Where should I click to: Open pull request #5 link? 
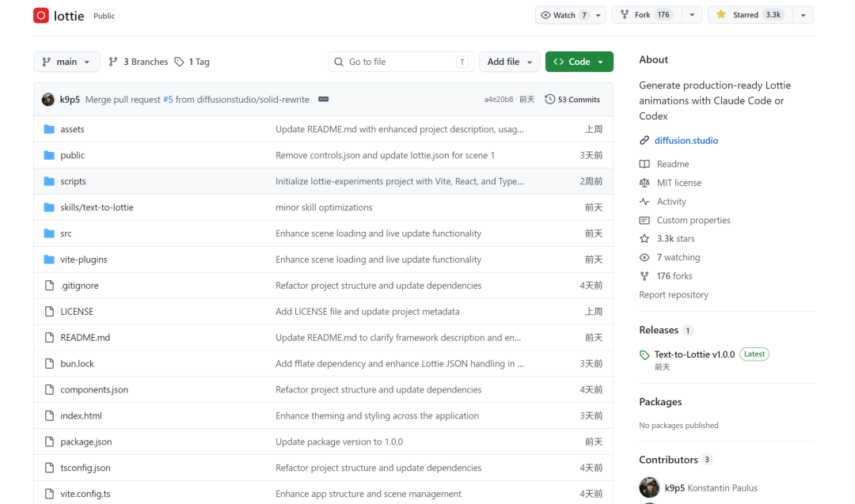[x=168, y=99]
